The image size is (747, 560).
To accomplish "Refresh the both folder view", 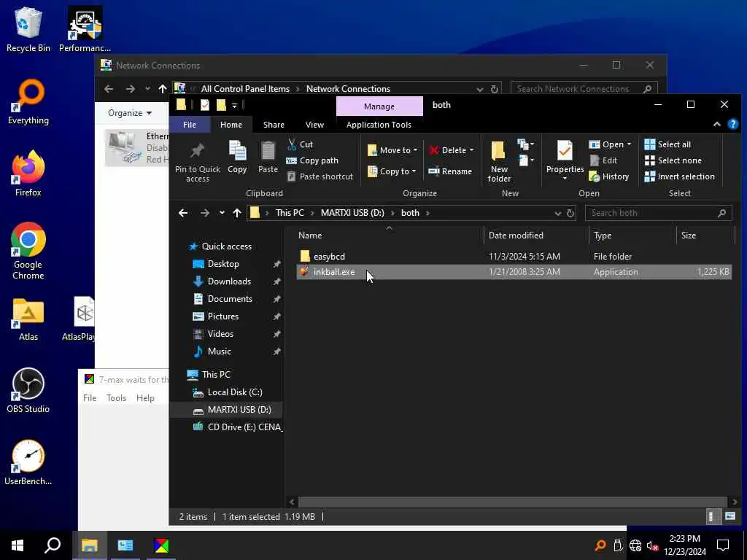I will 570,213.
